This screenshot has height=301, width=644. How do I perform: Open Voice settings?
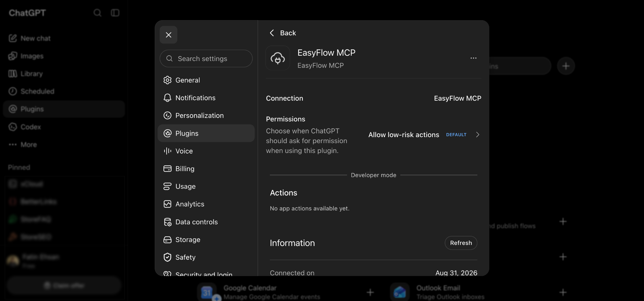pos(206,151)
